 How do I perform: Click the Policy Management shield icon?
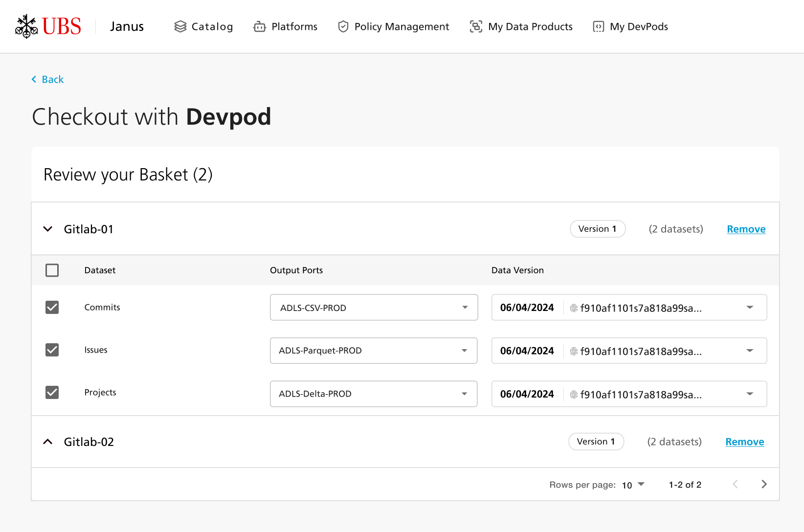coord(343,26)
